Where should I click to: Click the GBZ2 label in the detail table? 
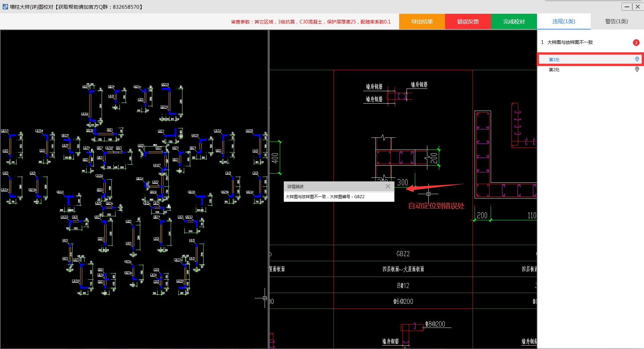[x=403, y=254]
